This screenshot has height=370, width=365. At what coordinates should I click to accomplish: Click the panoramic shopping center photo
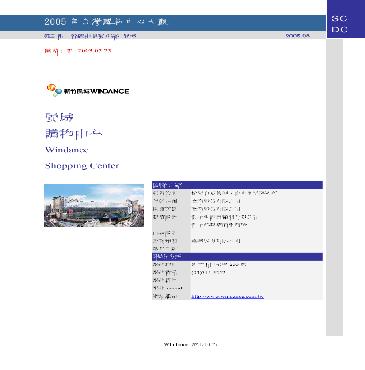click(x=94, y=206)
